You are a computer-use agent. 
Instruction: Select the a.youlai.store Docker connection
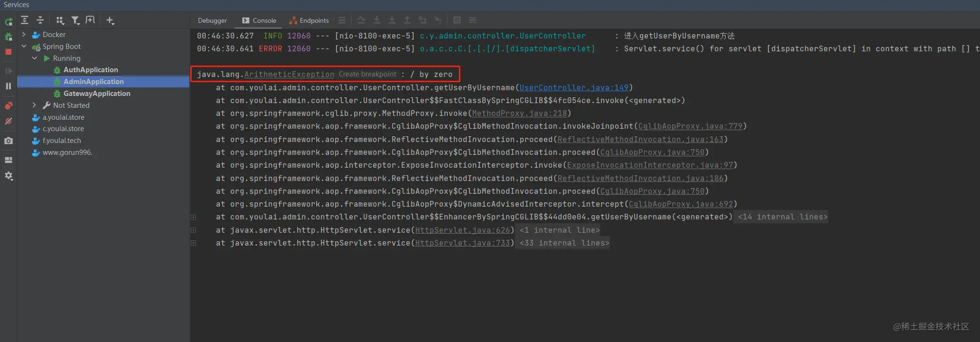click(x=63, y=117)
